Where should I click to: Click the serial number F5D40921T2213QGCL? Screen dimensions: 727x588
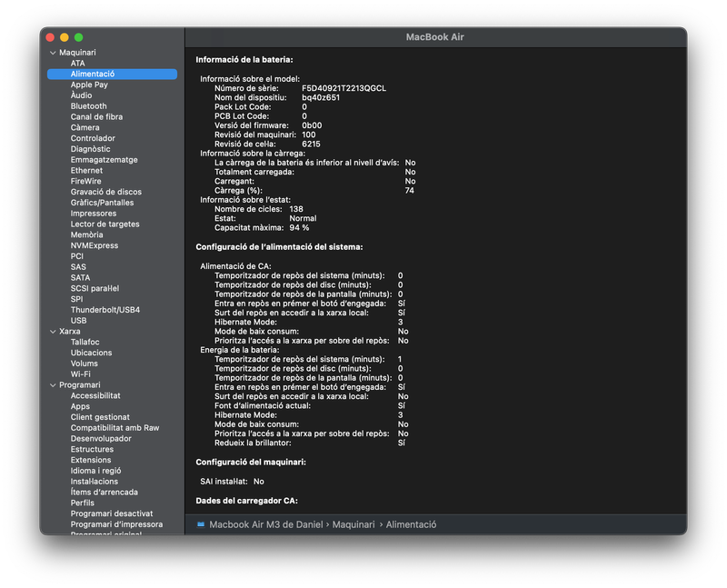click(344, 88)
